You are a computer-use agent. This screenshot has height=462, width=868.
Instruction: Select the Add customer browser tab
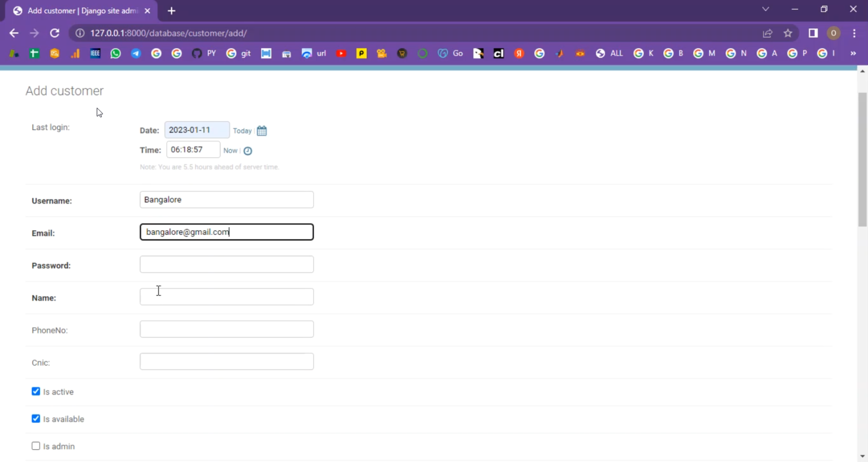[x=81, y=11]
